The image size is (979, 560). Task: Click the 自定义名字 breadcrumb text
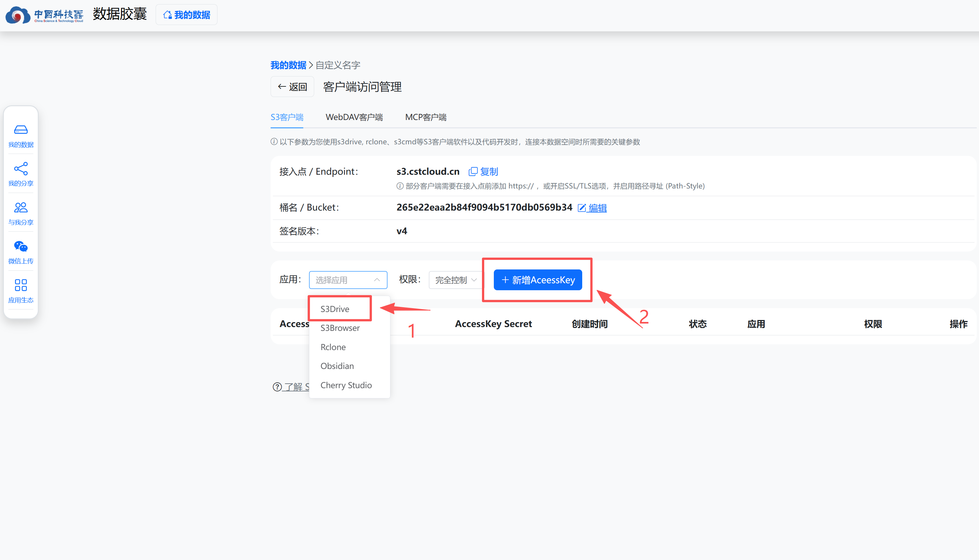(338, 65)
